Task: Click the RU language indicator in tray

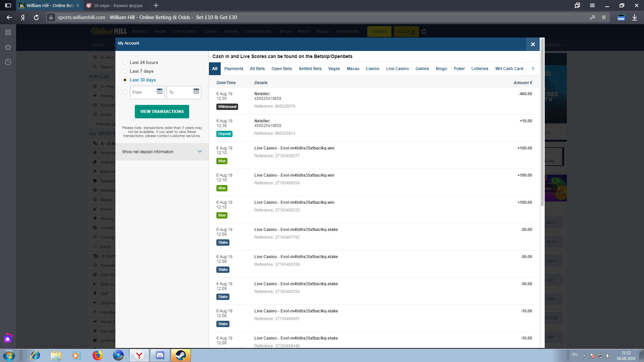Action: coord(575,355)
